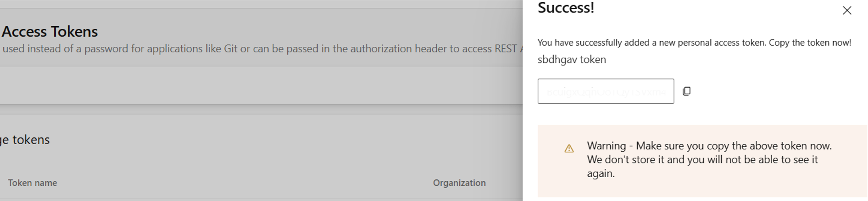Click the Success! heading
Image resolution: width=868 pixels, height=201 pixels.
click(566, 8)
